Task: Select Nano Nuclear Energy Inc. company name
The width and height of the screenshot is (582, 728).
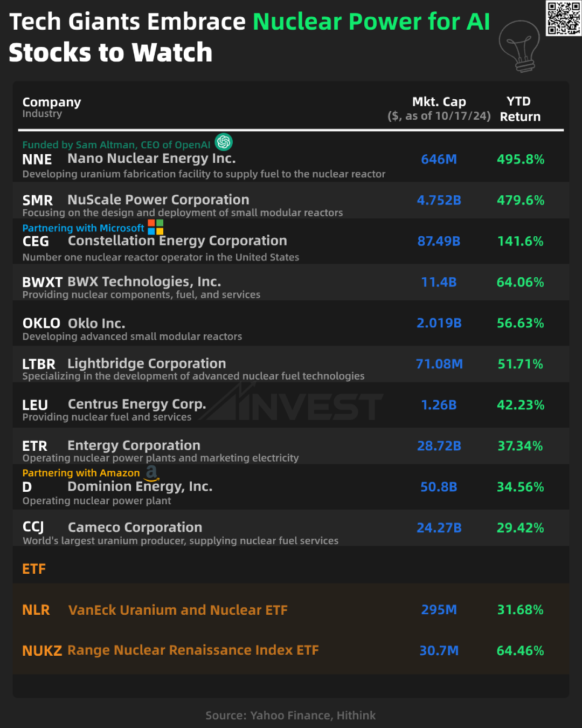Action: pos(151,159)
